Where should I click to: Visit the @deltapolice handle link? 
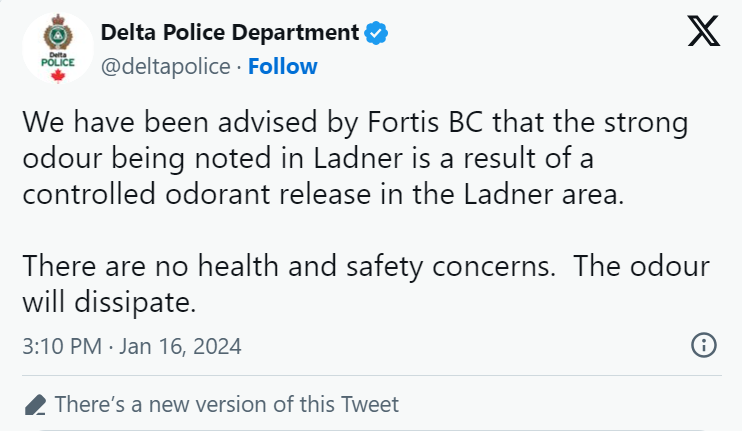[x=166, y=66]
